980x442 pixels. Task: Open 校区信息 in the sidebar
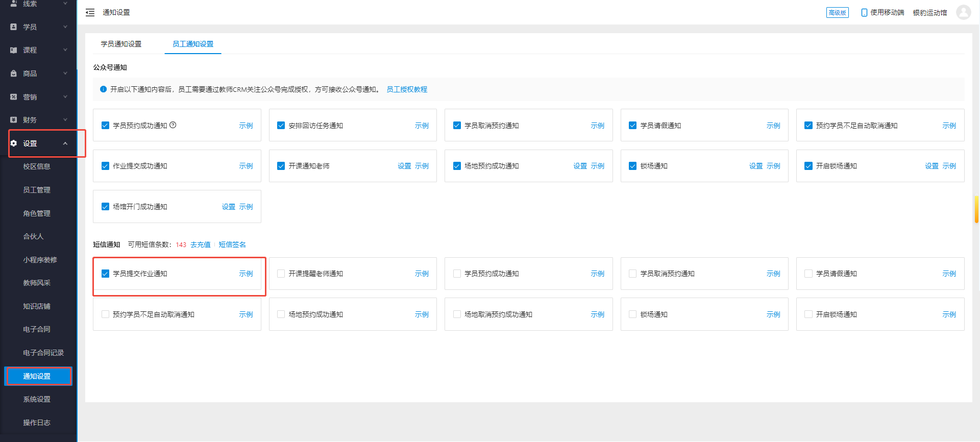point(37,166)
